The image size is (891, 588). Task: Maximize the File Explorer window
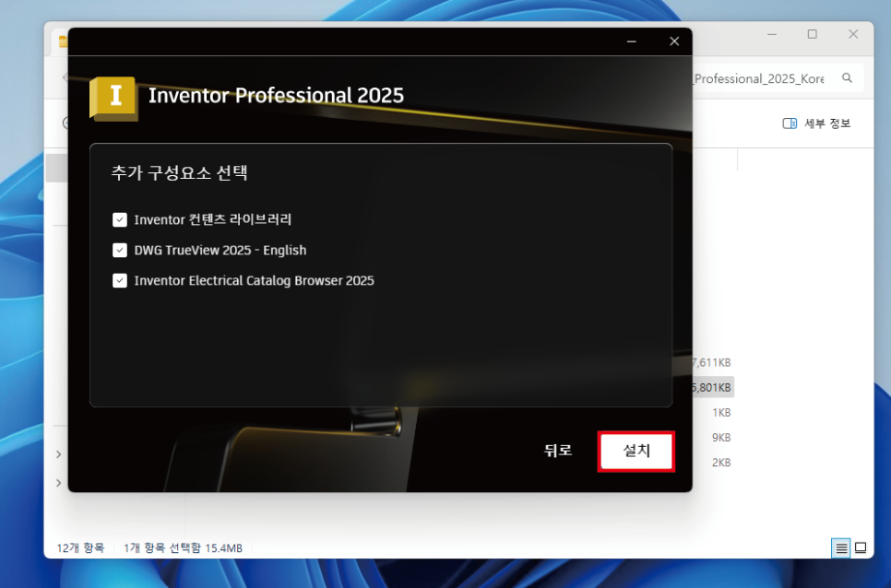tap(812, 34)
